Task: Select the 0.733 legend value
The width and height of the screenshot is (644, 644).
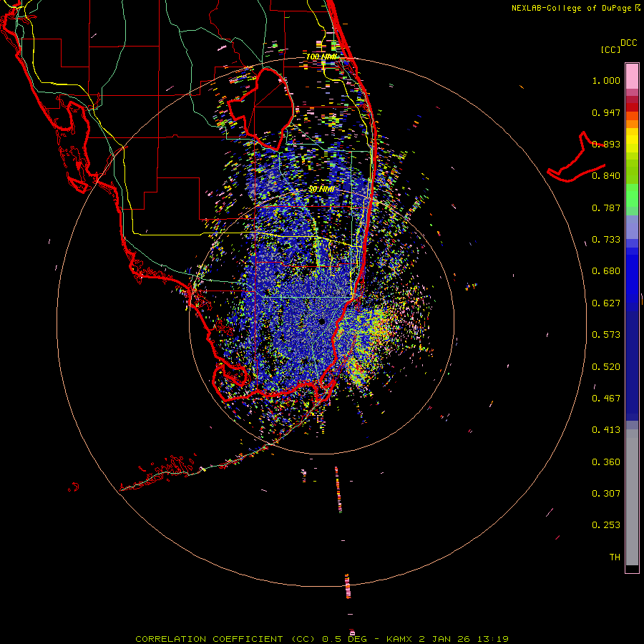Action: [x=606, y=240]
